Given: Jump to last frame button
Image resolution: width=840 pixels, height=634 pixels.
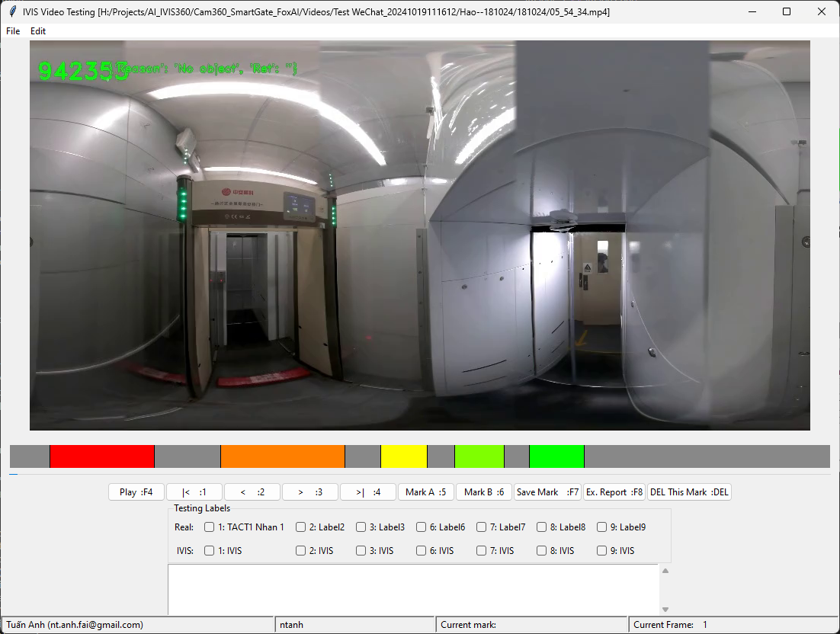Looking at the screenshot, I should pos(367,492).
